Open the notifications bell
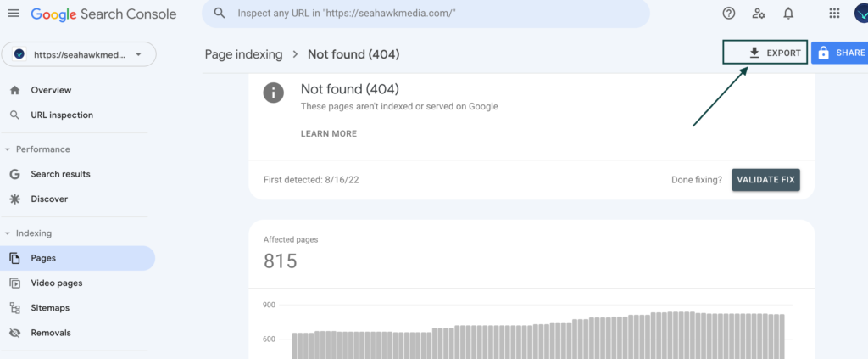The height and width of the screenshot is (359, 868). point(788,14)
